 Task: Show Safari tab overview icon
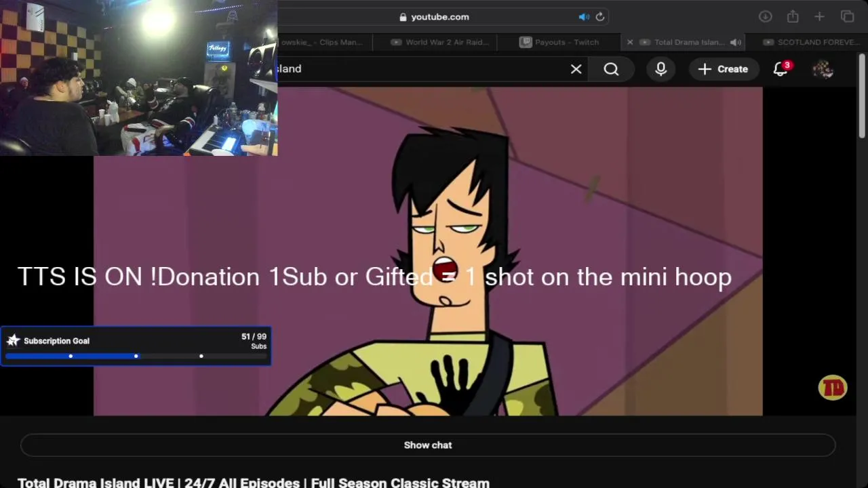click(x=847, y=17)
